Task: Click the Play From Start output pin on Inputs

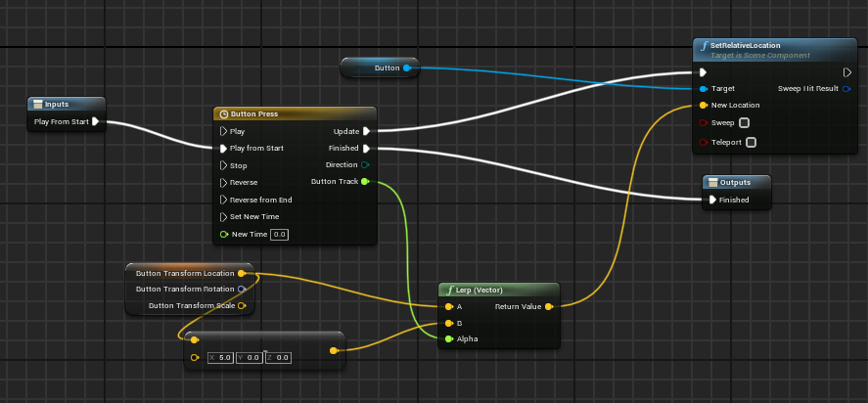Action: (95, 121)
